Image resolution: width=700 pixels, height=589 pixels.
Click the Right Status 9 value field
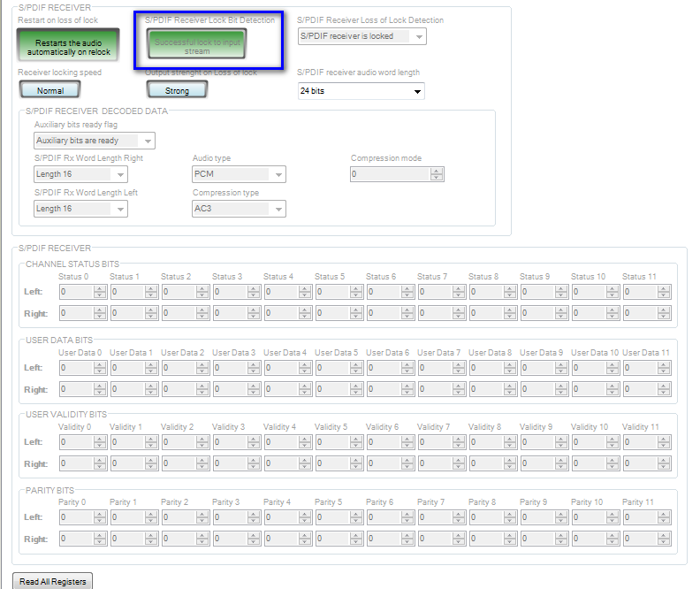[x=538, y=313]
